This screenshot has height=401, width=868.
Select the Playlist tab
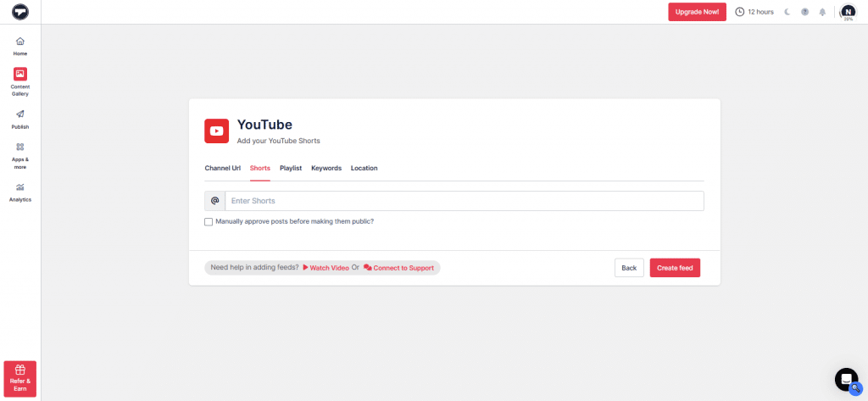point(291,168)
